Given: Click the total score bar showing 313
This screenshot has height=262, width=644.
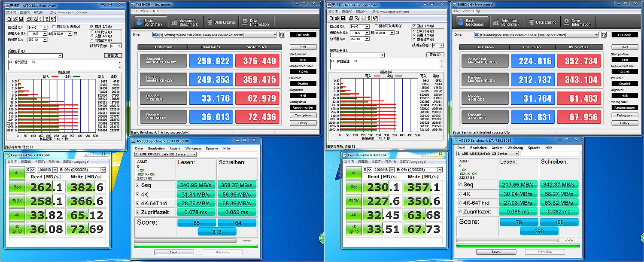Looking at the screenshot, I should point(217,231).
